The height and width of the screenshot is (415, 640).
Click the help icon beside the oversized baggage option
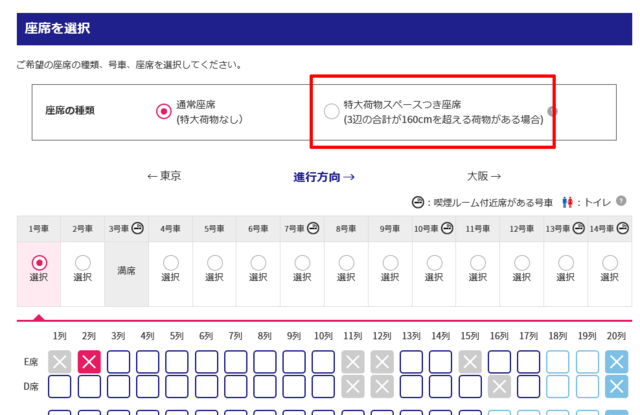(x=552, y=111)
